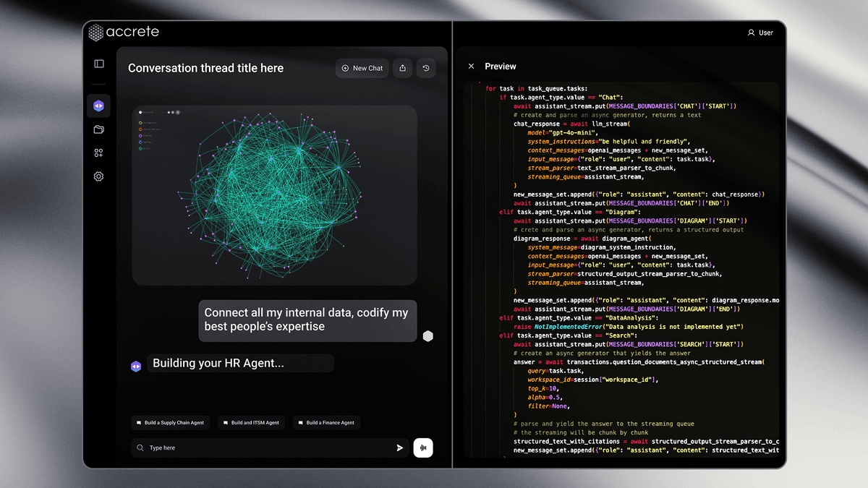Click the Building your HR Agent message
The image size is (868, 488).
[240, 363]
